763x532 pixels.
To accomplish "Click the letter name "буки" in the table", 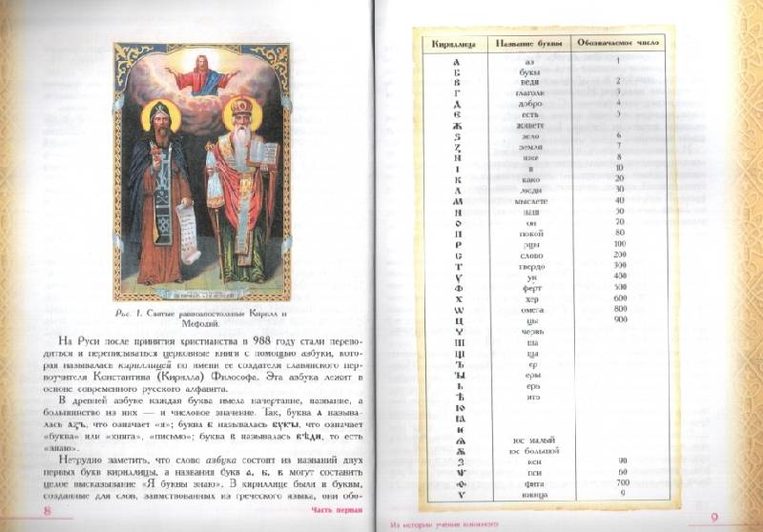I will 530,72.
